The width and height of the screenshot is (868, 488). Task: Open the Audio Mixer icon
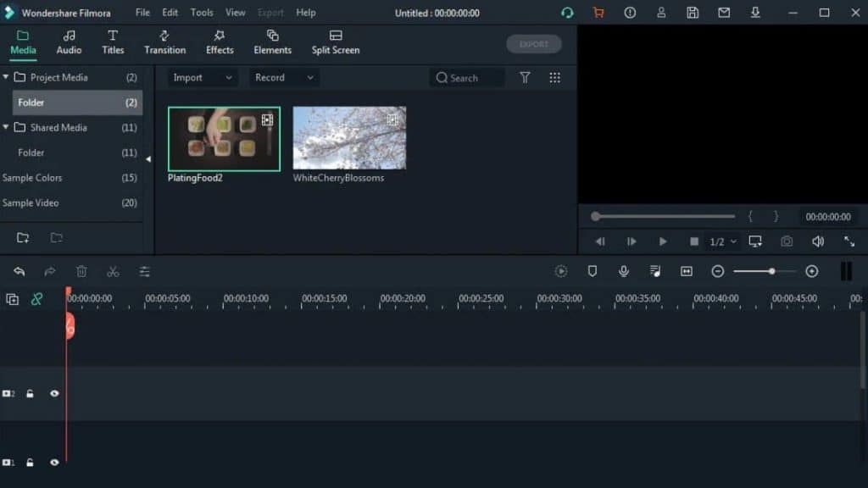(x=654, y=271)
